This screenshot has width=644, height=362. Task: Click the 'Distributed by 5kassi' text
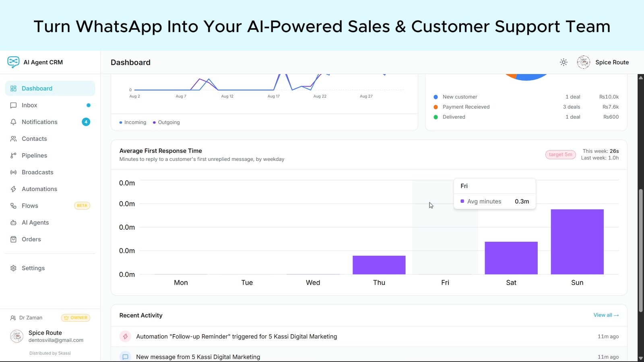50,353
